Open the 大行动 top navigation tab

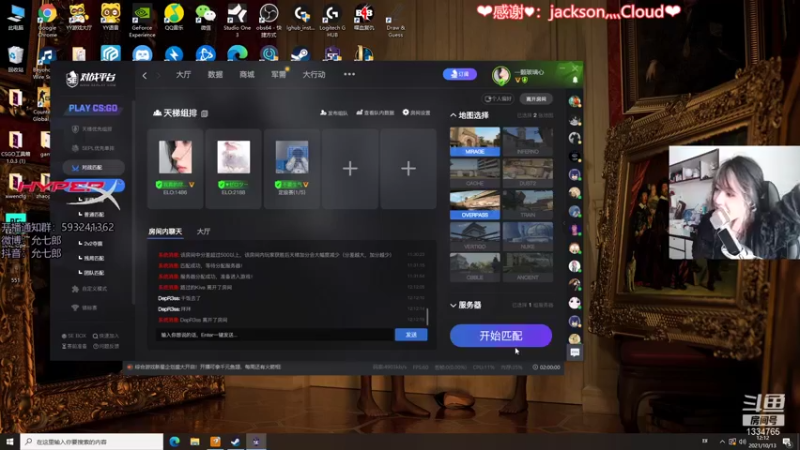tap(314, 74)
